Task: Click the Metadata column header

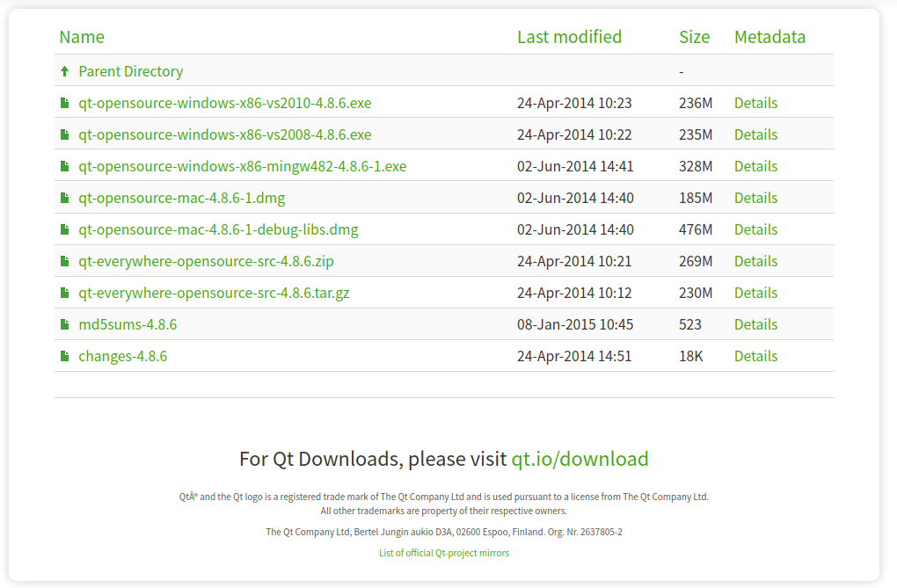Action: click(x=769, y=37)
